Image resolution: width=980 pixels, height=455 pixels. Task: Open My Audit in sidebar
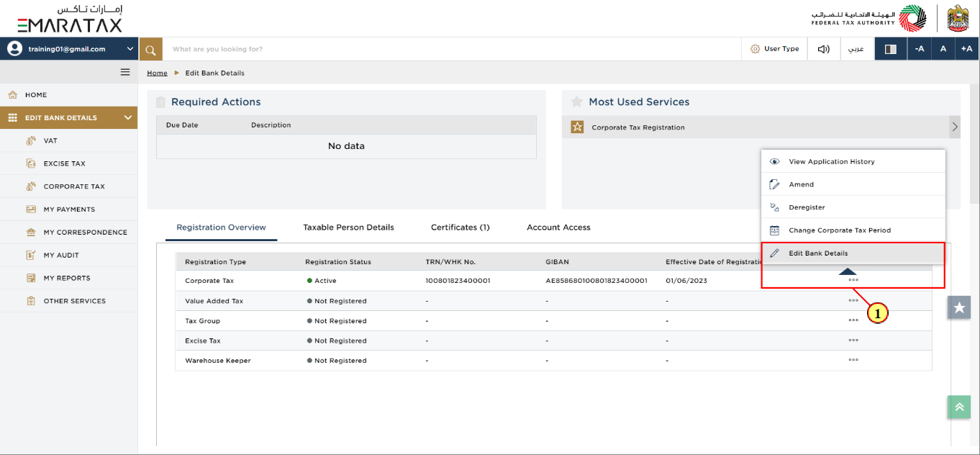click(x=69, y=256)
